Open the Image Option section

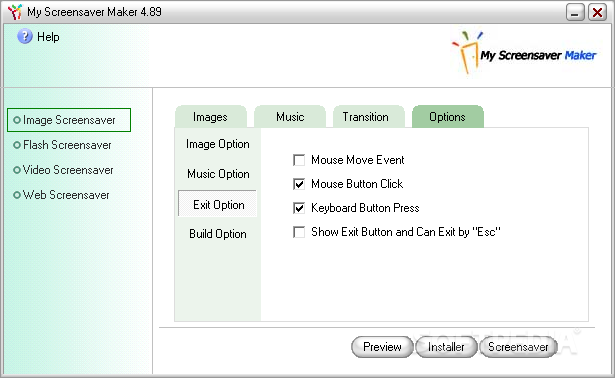click(x=218, y=144)
